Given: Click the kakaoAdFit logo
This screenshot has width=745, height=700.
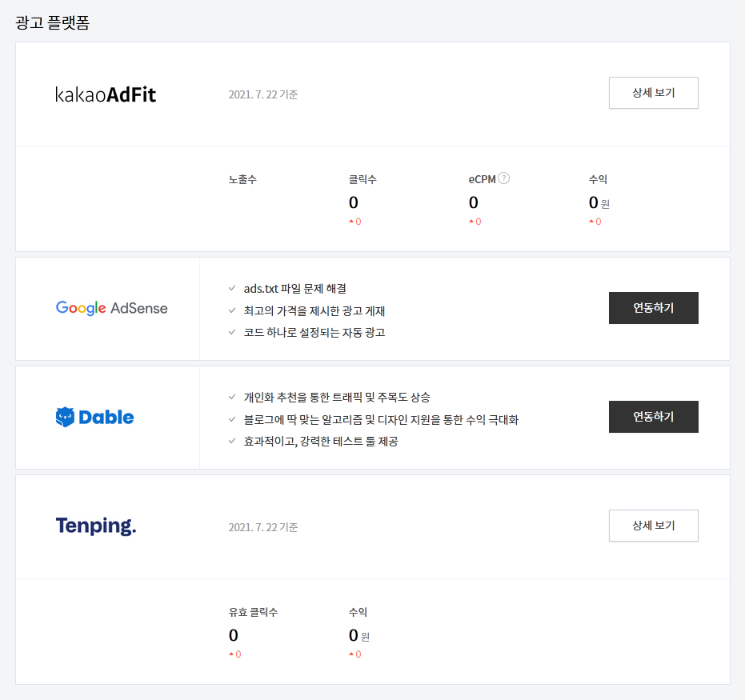Looking at the screenshot, I should tap(106, 94).
